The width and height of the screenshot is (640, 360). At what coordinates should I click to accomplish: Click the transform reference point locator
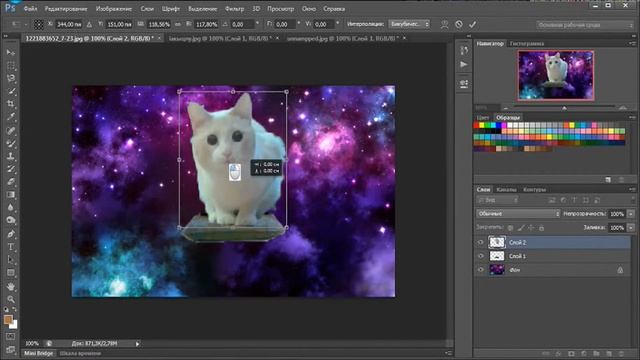(38, 24)
